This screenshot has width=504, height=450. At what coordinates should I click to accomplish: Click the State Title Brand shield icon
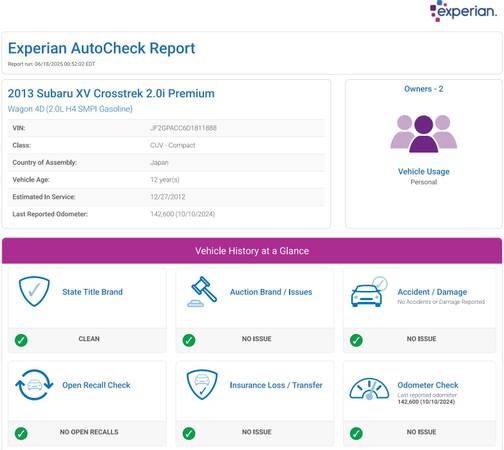[x=34, y=291]
